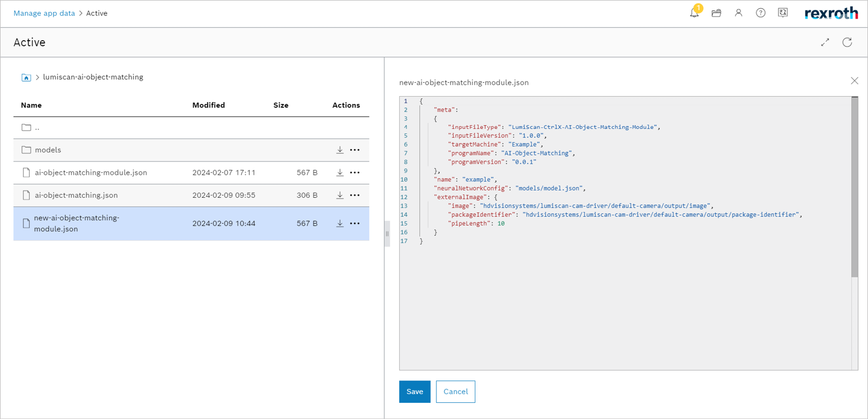Sort by Size column header
This screenshot has height=419, width=868.
[281, 105]
